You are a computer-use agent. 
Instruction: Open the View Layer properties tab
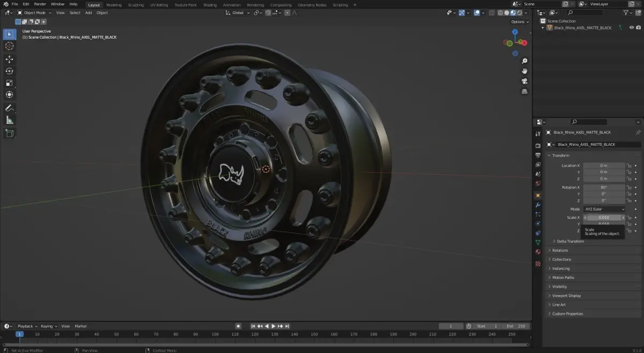click(x=538, y=165)
